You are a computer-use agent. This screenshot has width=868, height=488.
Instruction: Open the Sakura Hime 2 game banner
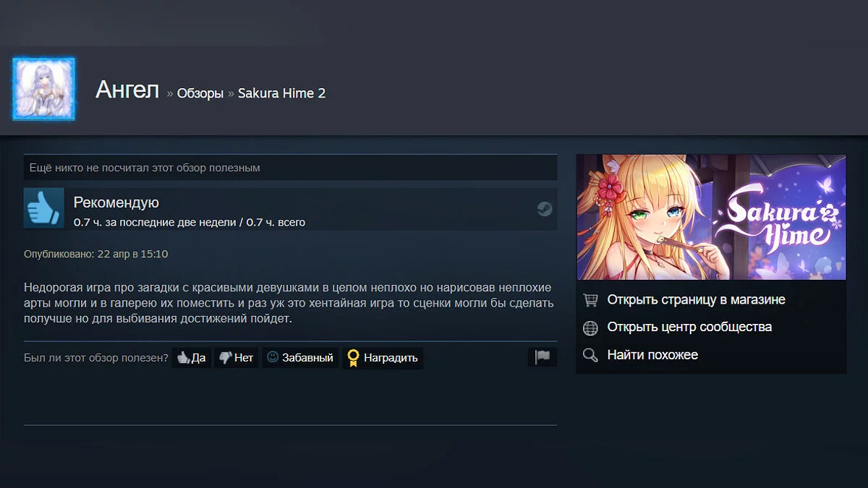point(711,217)
